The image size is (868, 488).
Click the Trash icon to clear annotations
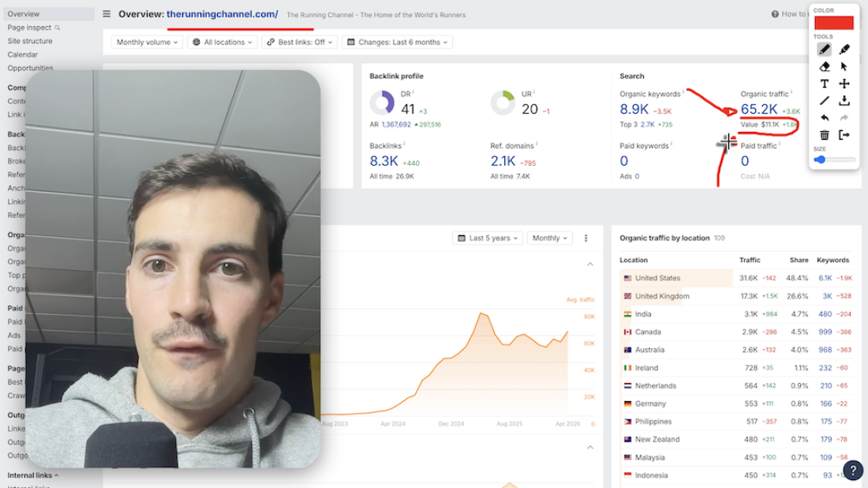[x=825, y=134]
